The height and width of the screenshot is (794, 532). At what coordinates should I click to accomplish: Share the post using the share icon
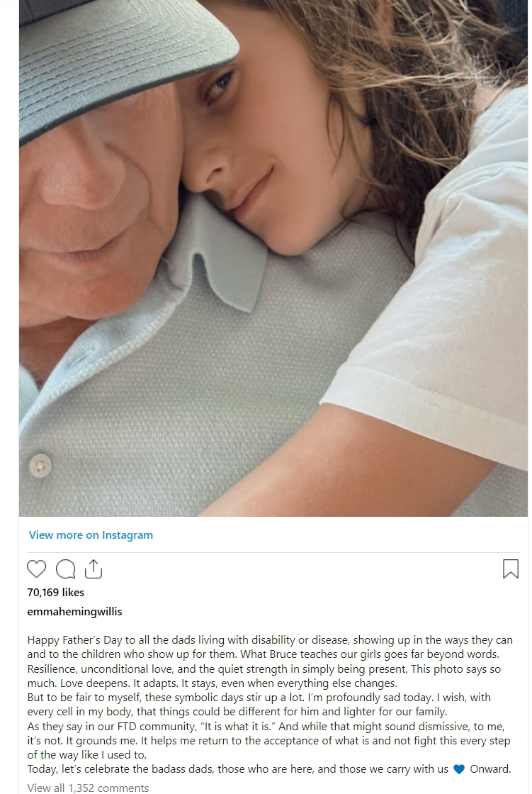(x=94, y=569)
